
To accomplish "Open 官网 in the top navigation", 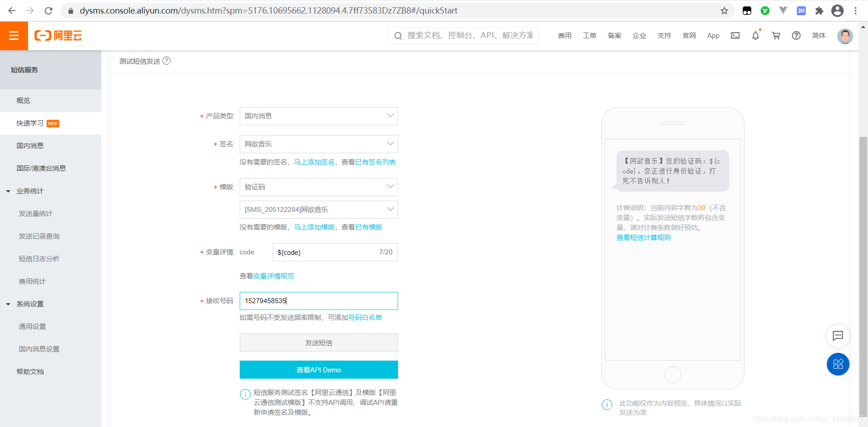I will pos(689,36).
